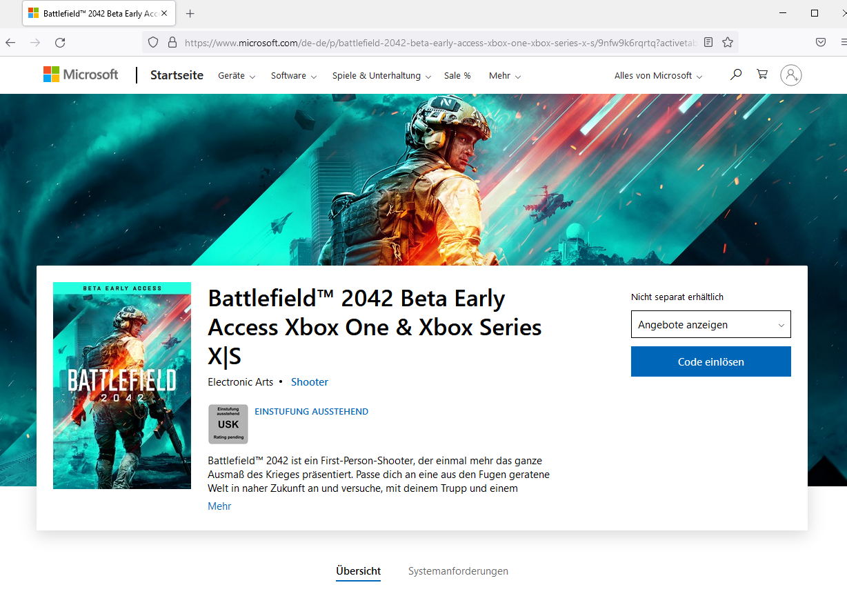Expand the Geräte menu
Screen dimensions: 847x616
[x=237, y=76]
